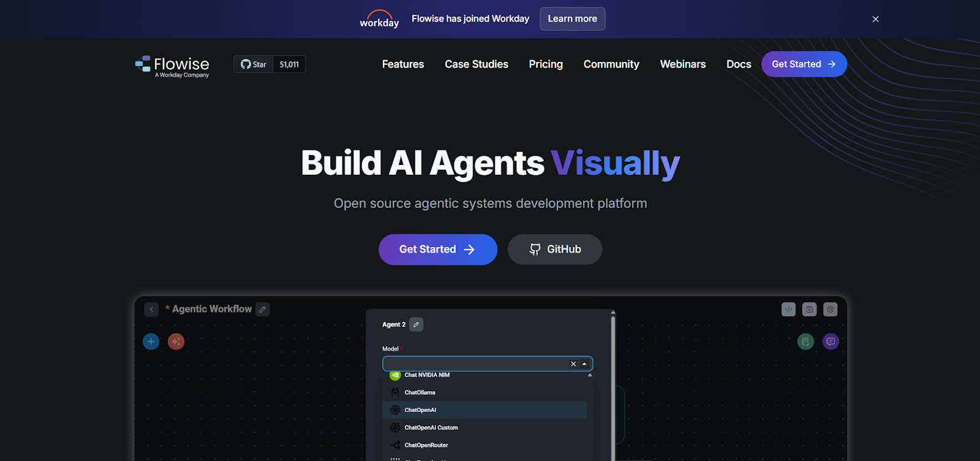
Task: Choose ChatOpenAI Custom option
Action: 484,428
